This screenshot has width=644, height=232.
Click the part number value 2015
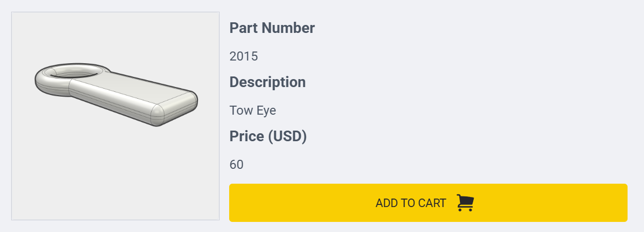(243, 56)
